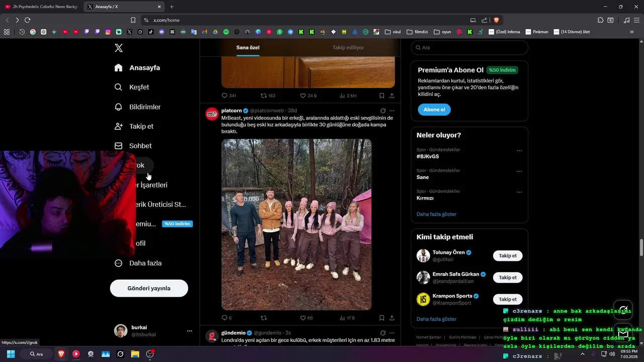644x362 pixels.
Task: Open more menu on gündemio post
Action: point(392,333)
